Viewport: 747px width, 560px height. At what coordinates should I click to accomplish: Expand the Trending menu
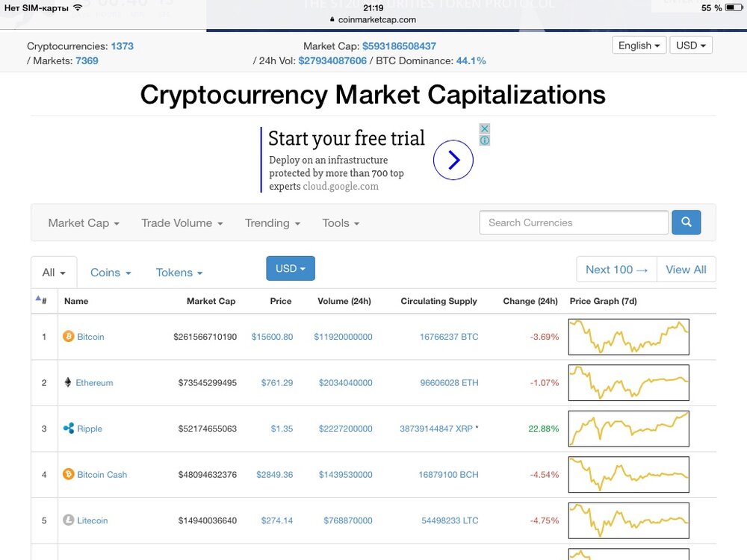pyautogui.click(x=273, y=223)
